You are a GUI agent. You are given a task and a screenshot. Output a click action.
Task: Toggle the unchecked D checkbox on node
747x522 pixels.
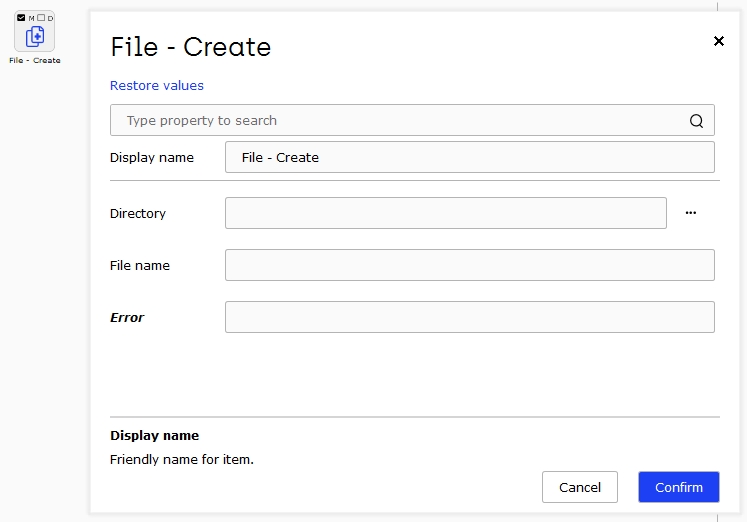(x=41, y=18)
